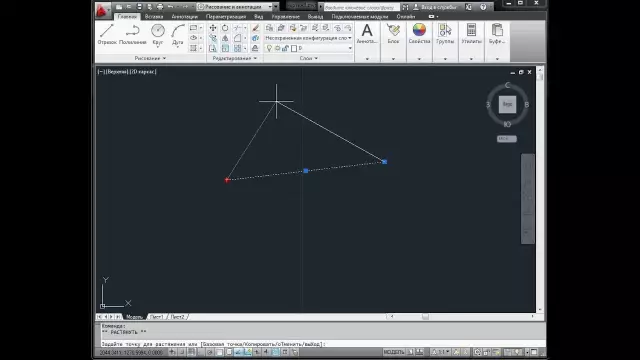640x360 pixels.
Task: Expand the Рисование panel
Action: (150, 58)
